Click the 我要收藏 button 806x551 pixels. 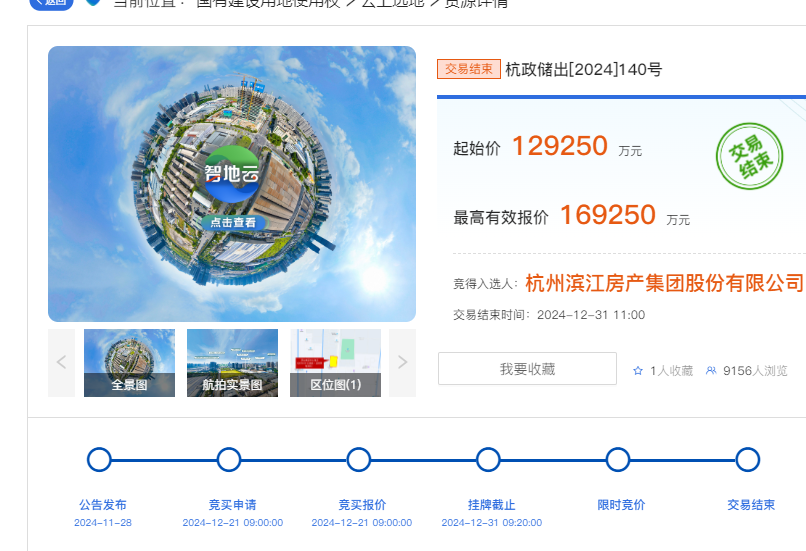pos(527,369)
